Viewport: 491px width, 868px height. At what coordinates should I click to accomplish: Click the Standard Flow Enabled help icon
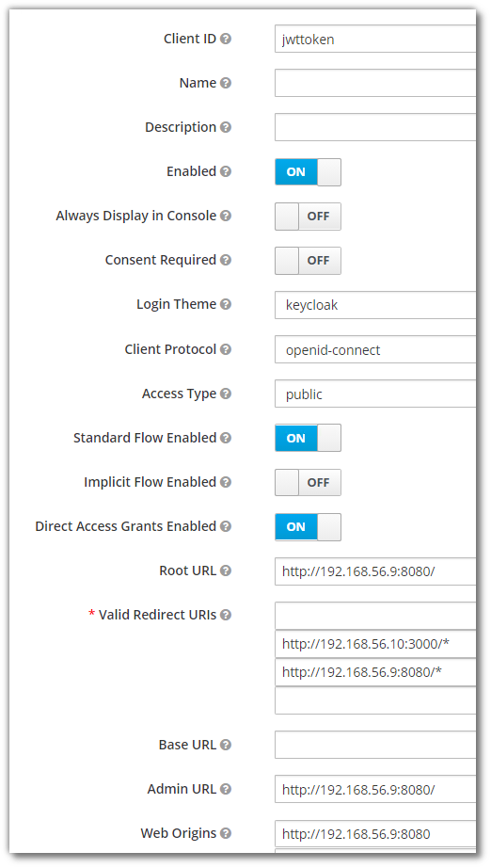tap(226, 438)
